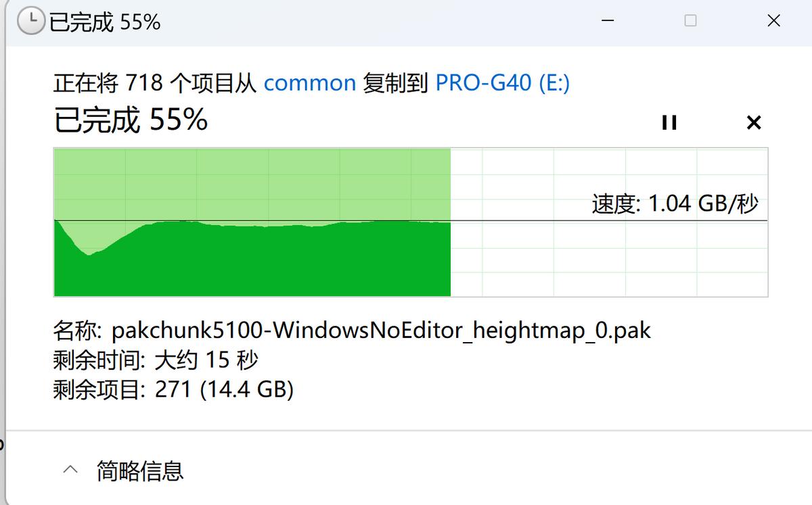Click the 剩余时间 大约 15 秒 line

pos(156,360)
